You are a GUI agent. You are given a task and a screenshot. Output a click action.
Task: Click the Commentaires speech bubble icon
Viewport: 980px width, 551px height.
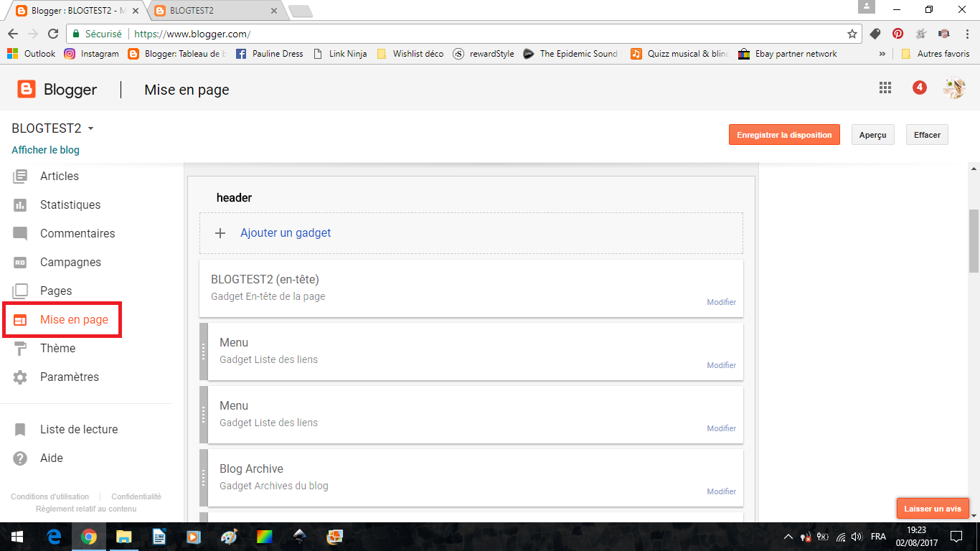click(20, 234)
